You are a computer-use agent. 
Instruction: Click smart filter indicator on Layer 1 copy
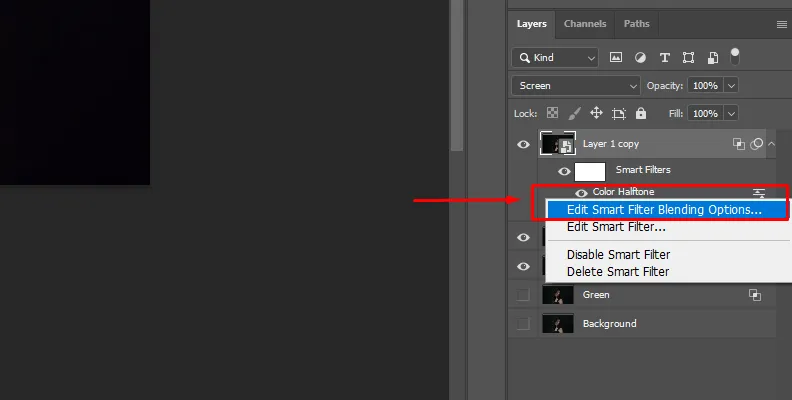(x=756, y=144)
